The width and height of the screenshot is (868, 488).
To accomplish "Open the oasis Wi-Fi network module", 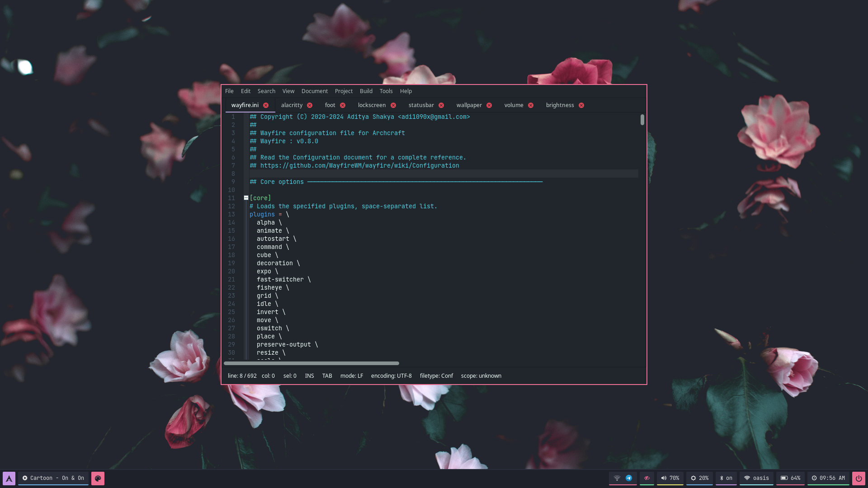I will pyautogui.click(x=756, y=478).
